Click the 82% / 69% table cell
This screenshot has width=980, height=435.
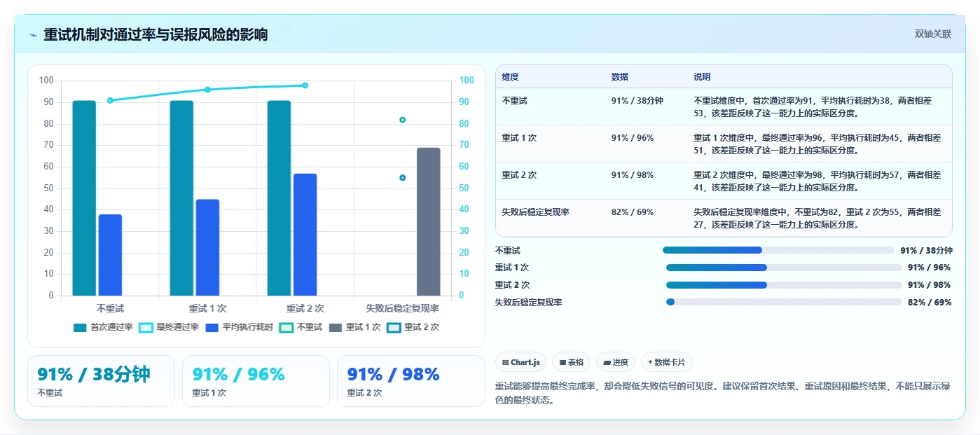pos(633,212)
